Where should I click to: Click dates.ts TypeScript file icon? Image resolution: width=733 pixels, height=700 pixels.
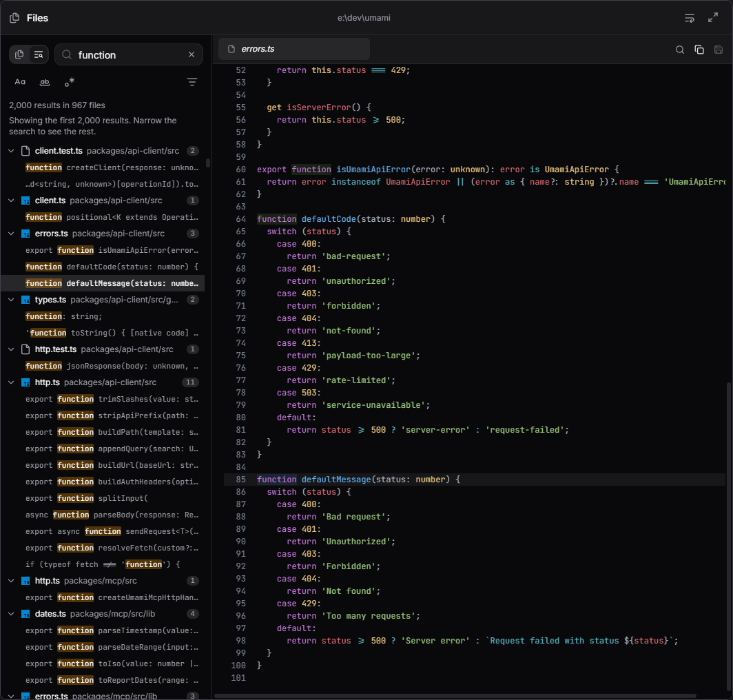25,614
